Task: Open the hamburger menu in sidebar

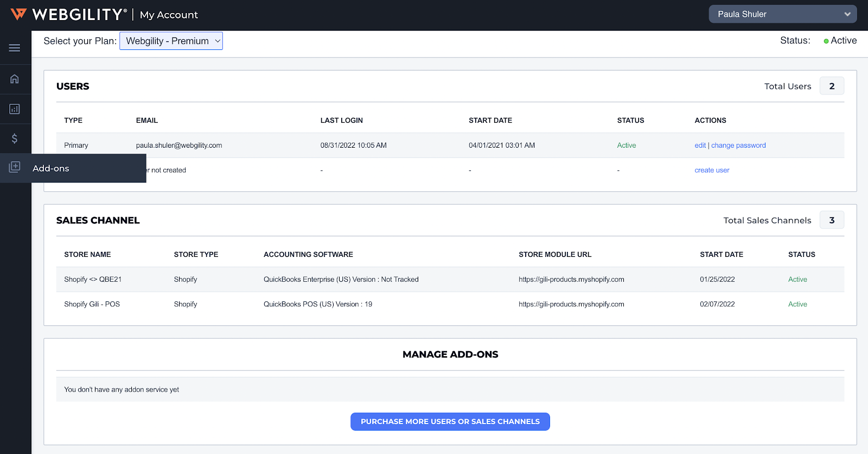Action: pos(15,48)
